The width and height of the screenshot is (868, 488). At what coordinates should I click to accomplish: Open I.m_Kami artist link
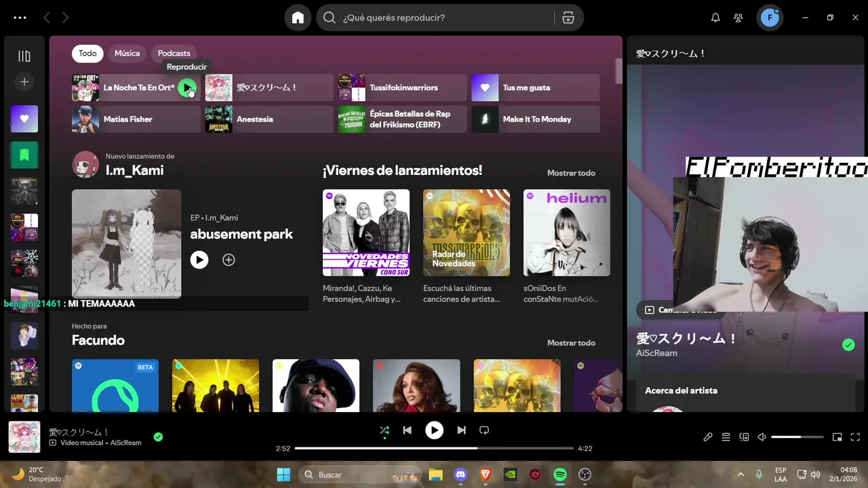click(134, 170)
